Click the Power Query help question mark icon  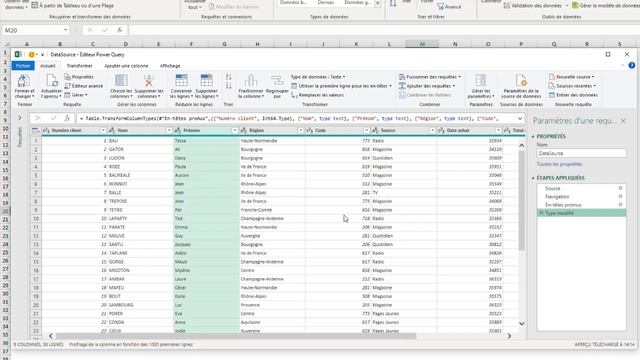tap(631, 65)
